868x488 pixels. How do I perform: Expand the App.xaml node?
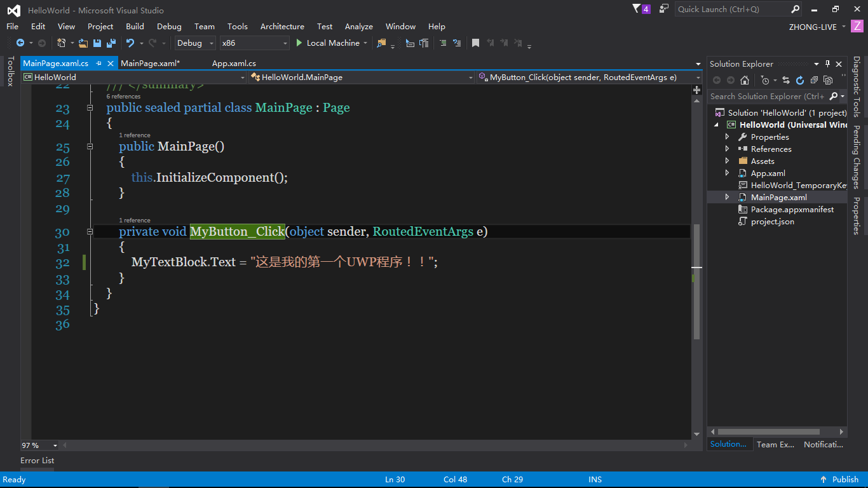coord(728,173)
